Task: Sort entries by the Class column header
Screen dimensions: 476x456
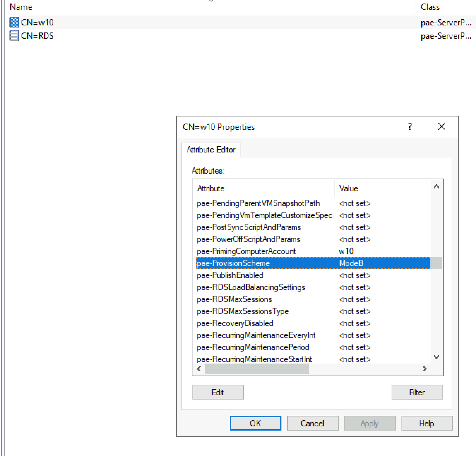Action: pos(430,7)
